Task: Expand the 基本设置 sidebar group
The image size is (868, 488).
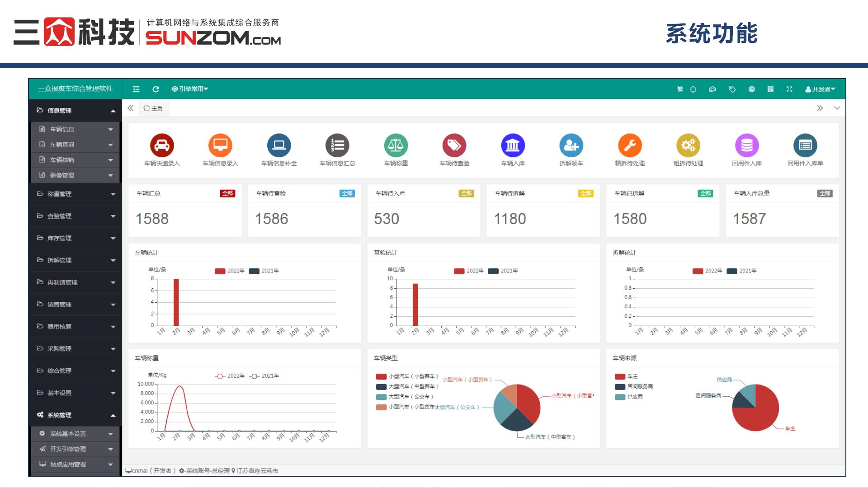Action: 75,393
